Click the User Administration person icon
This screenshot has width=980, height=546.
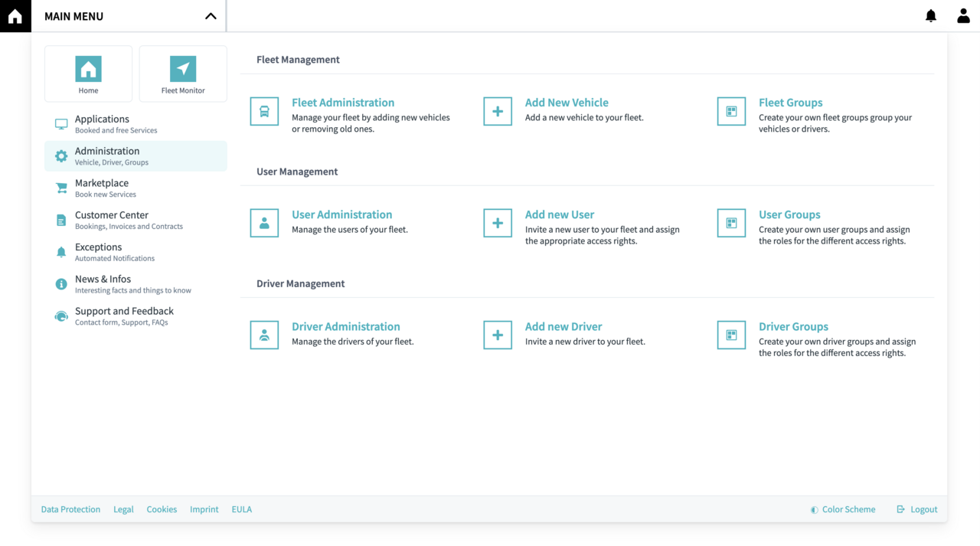[x=264, y=224]
